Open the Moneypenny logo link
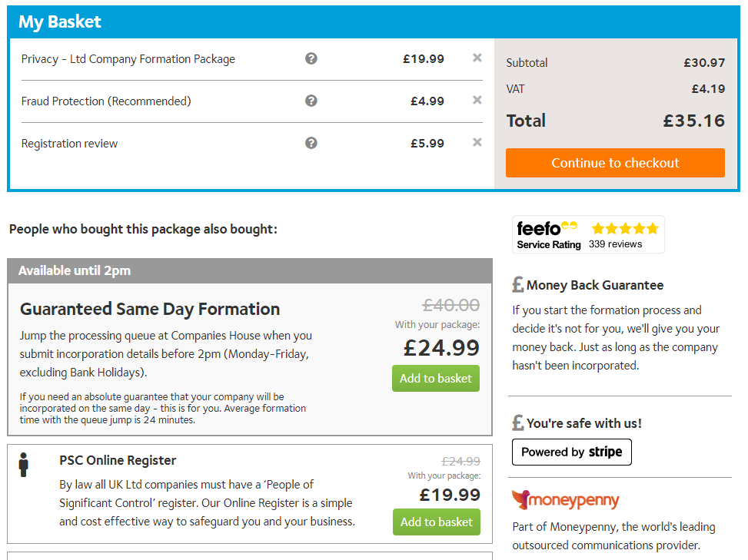This screenshot has width=748, height=560. pos(565,500)
